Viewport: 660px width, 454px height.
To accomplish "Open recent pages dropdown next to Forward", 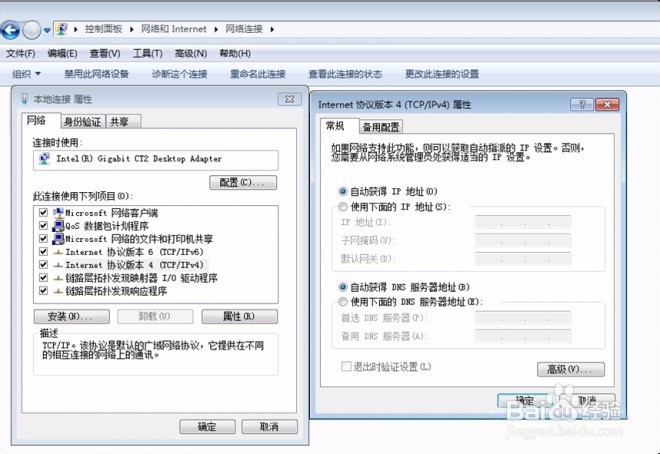I will point(47,30).
